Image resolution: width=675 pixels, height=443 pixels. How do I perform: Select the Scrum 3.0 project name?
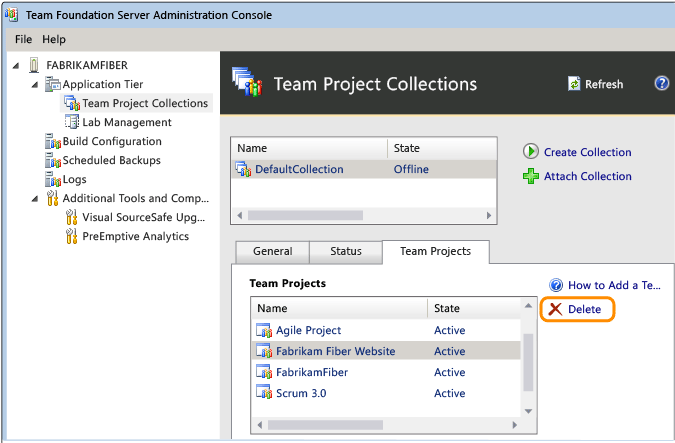coord(301,393)
